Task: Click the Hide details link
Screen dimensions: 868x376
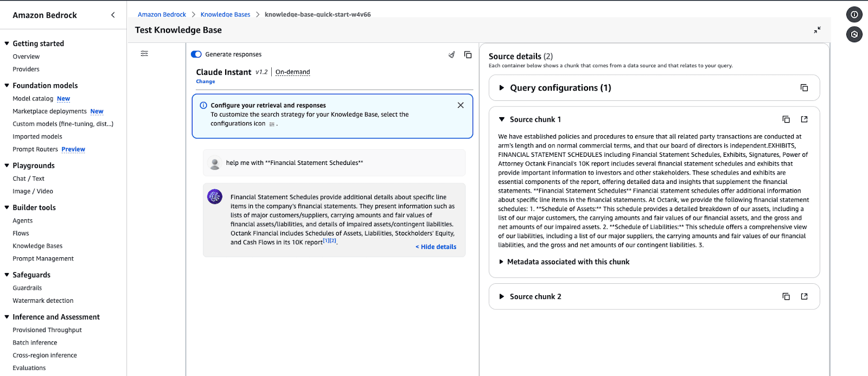Action: (436, 247)
